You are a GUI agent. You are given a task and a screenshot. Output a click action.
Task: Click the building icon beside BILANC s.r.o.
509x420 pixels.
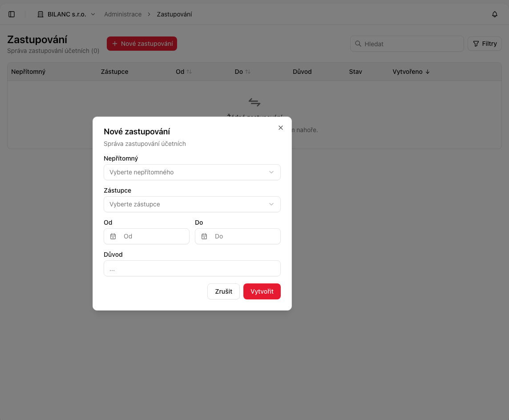tap(40, 14)
